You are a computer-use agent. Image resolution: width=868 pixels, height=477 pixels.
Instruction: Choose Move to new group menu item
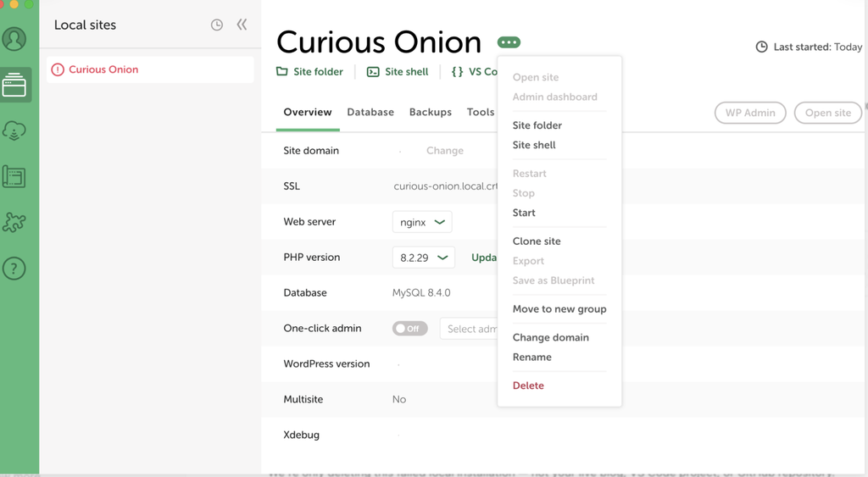click(x=559, y=309)
